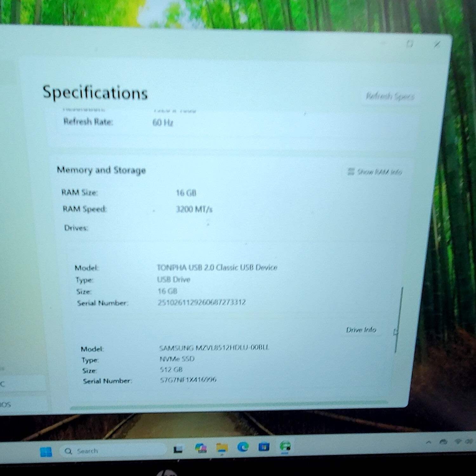
Task: Select the 16 GB RAM Size value
Action: 186,193
